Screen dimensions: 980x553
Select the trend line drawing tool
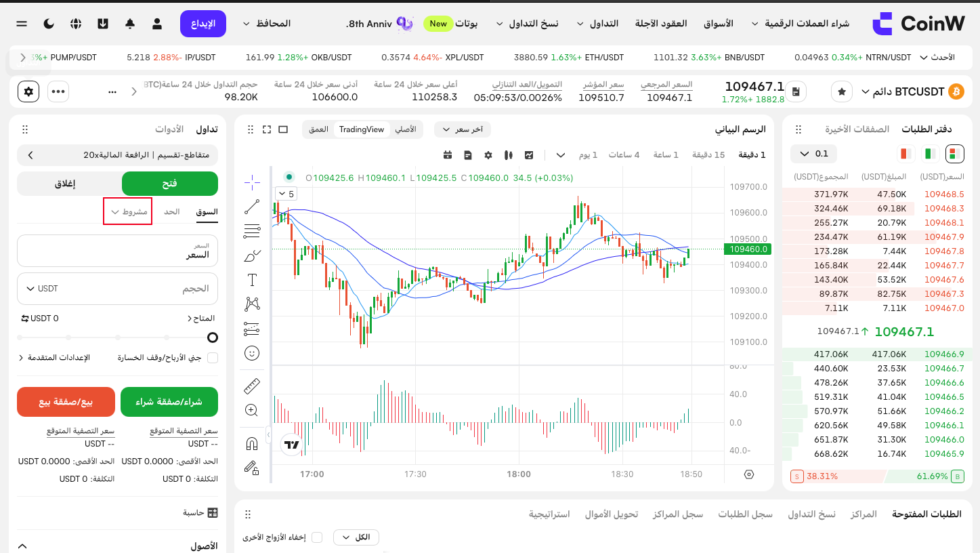(252, 207)
